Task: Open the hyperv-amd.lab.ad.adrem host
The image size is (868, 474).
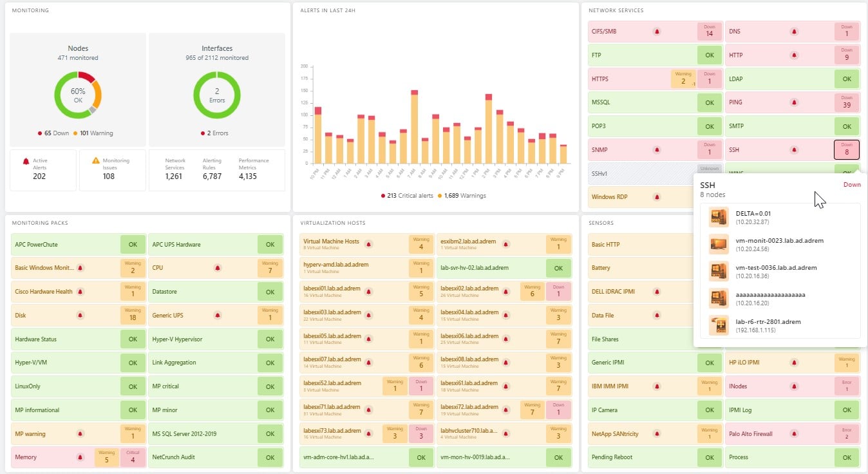Action: pos(367,268)
